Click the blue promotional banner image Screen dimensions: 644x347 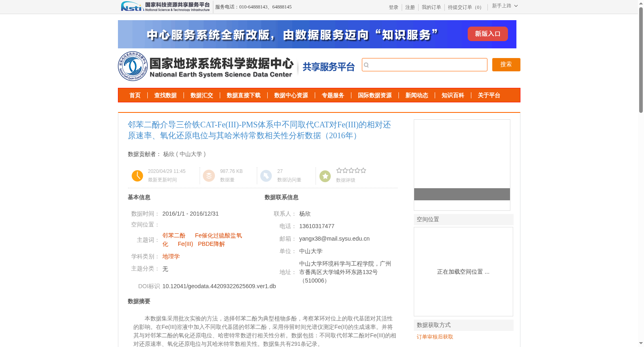317,34
